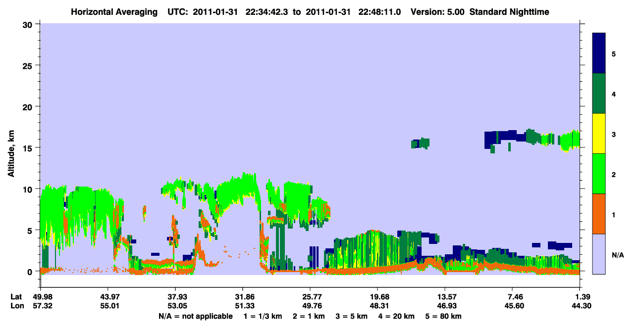Click the dark blue color bar segment labeled 5
The width and height of the screenshot is (644, 330).
point(599,53)
